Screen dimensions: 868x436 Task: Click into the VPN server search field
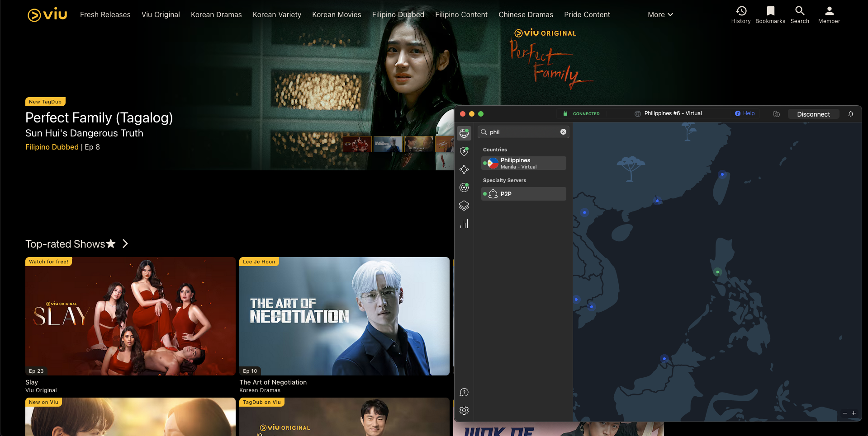(523, 132)
